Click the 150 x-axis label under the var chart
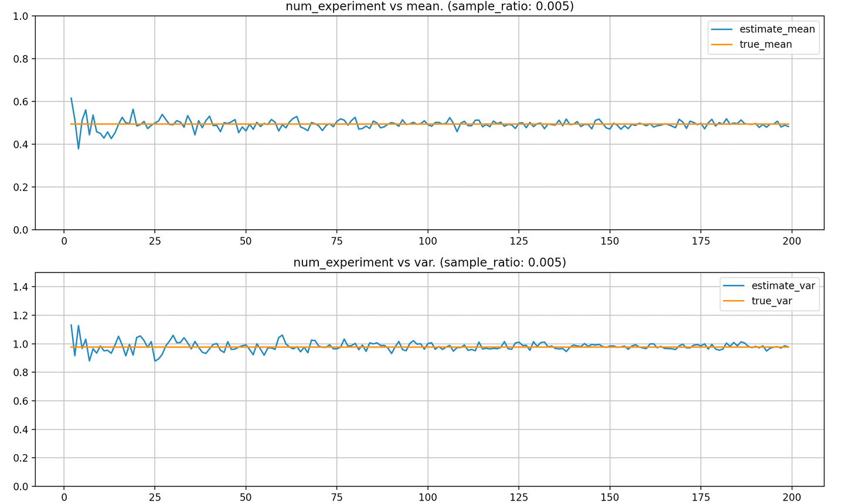The width and height of the screenshot is (844, 504). 610,498
